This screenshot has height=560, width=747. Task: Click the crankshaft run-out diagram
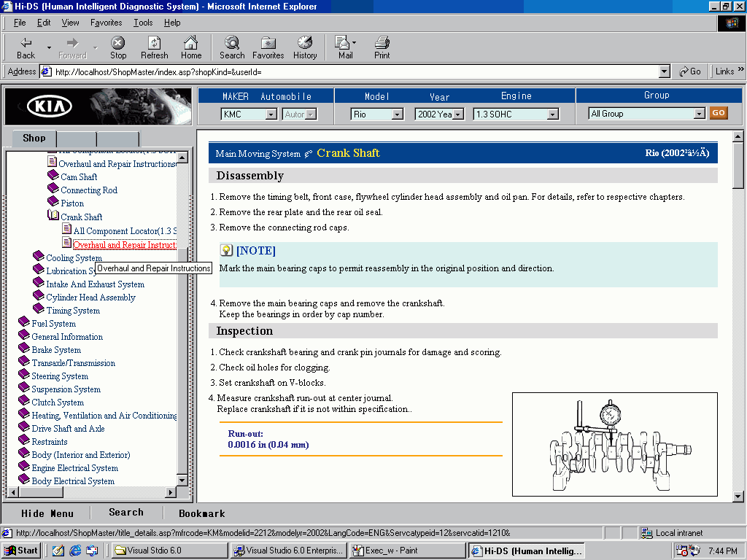(614, 443)
